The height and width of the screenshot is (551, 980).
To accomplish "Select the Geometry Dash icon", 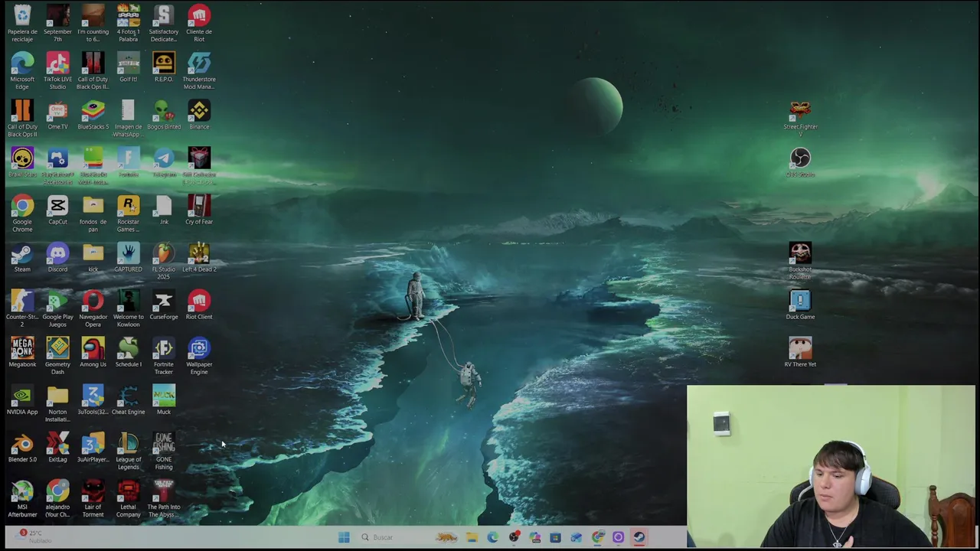I will click(x=57, y=356).
